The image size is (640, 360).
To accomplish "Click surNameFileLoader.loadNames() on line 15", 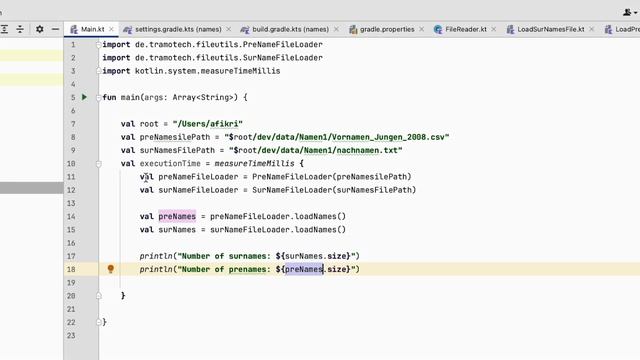I will pos(278,229).
